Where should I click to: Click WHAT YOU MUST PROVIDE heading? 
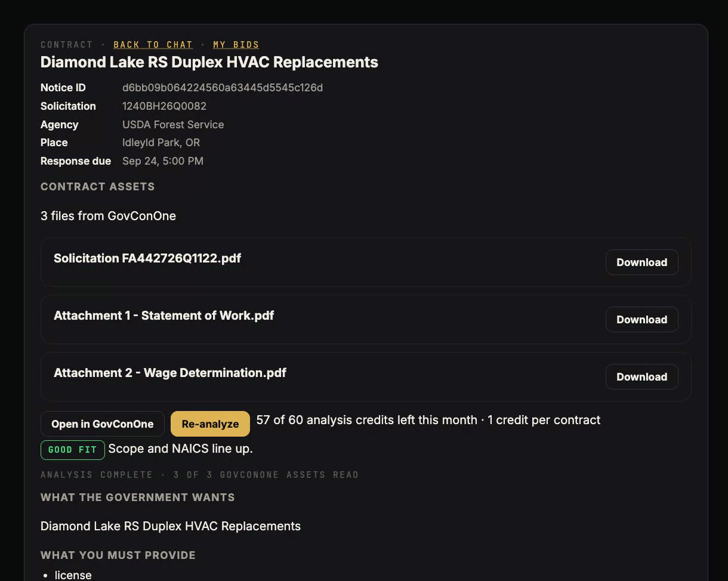click(118, 555)
